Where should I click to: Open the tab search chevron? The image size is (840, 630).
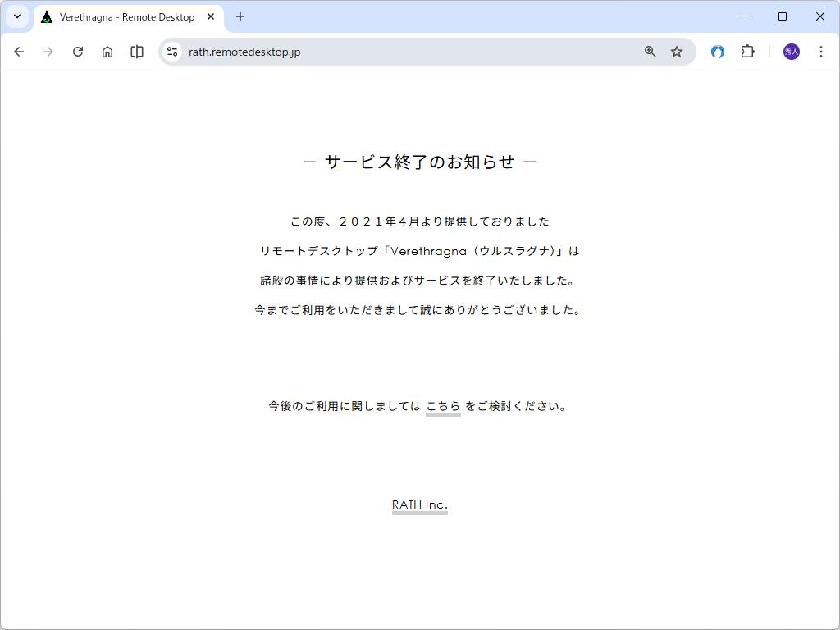[16, 16]
